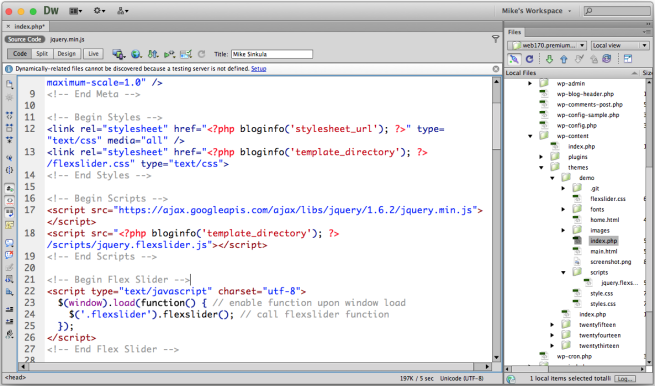This screenshot has width=655, height=386.
Task: Select the Files panel tab
Action: point(515,32)
